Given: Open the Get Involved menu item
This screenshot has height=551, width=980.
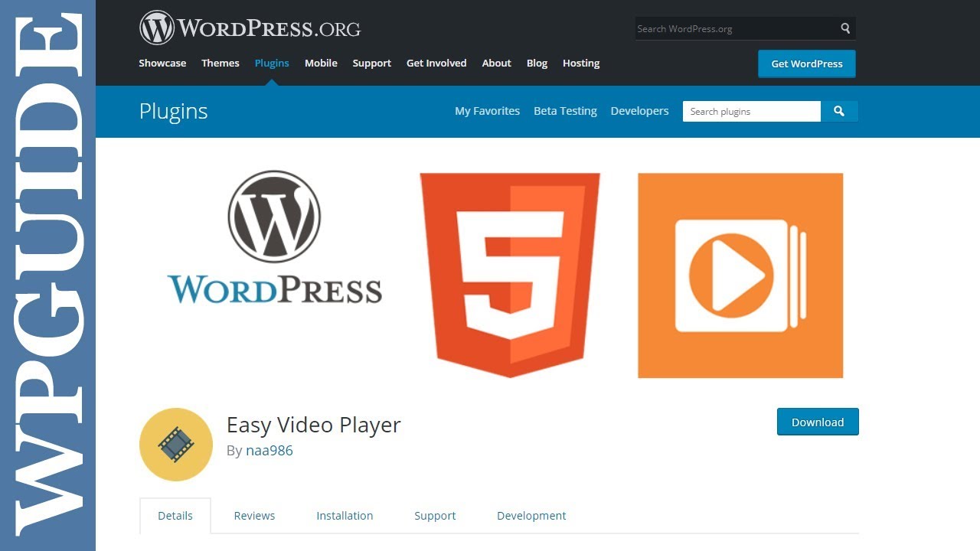Looking at the screenshot, I should [436, 63].
